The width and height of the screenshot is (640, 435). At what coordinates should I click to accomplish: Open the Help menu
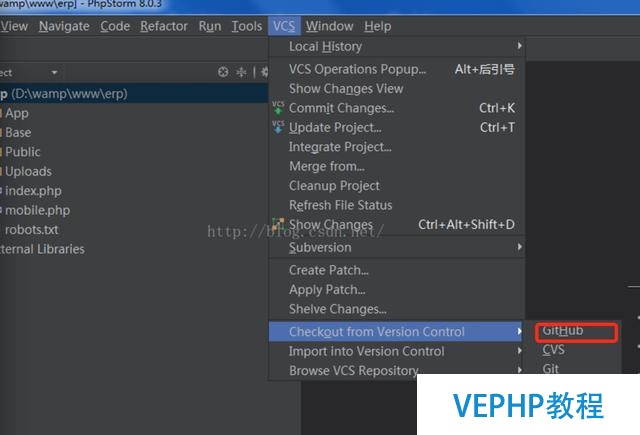[x=378, y=27]
